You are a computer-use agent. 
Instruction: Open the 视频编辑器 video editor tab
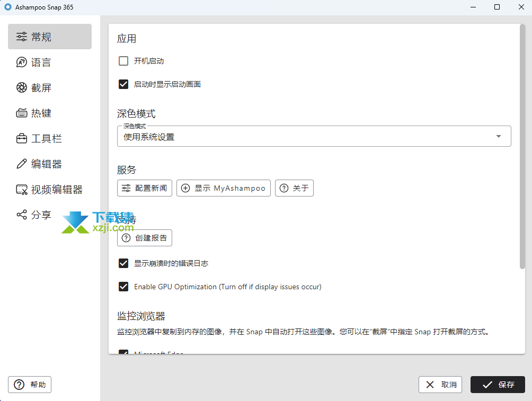[49, 189]
